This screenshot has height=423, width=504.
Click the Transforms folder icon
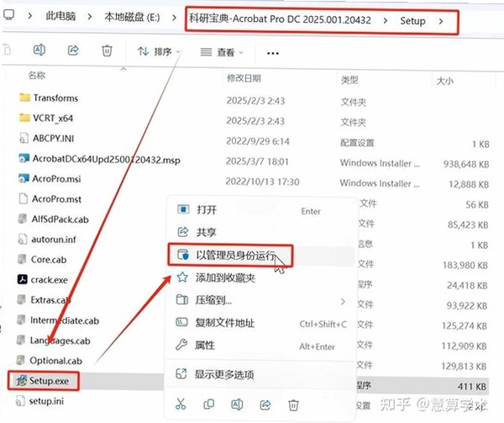(x=24, y=98)
